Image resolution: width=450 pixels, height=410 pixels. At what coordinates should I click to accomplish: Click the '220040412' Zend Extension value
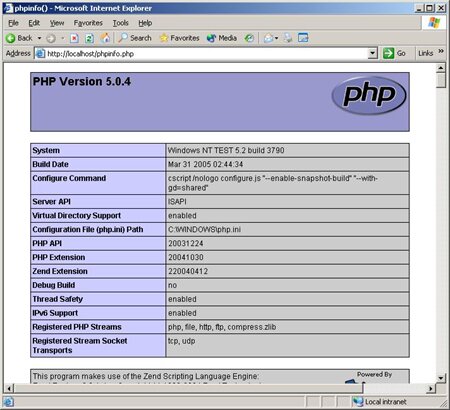[188, 271]
